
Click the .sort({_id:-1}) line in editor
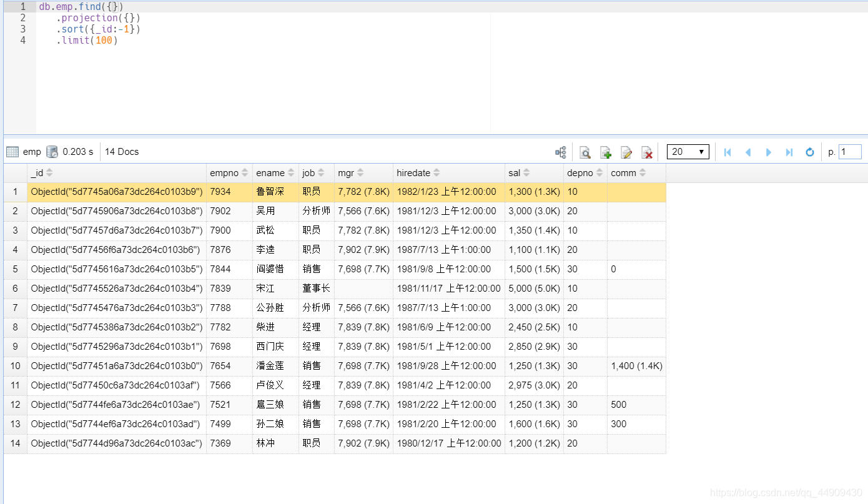tap(98, 29)
